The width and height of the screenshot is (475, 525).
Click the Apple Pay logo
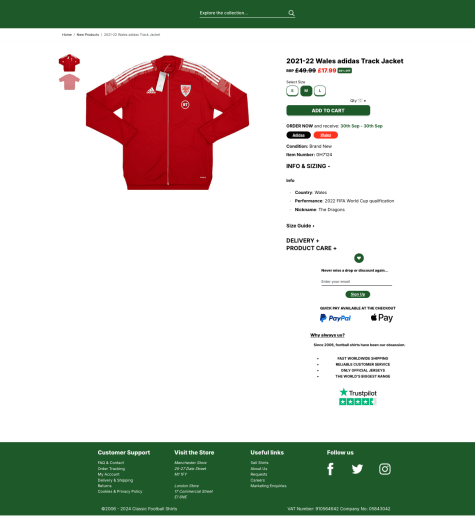pos(382,318)
